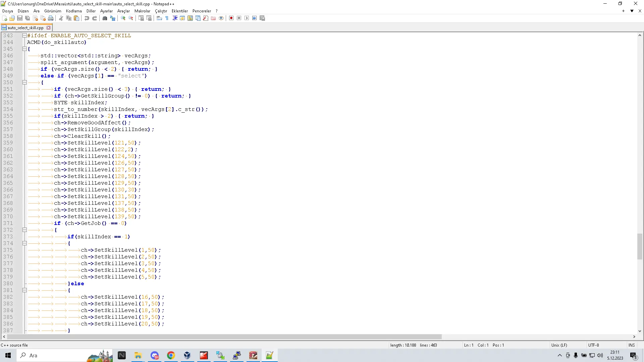Open document list dropdown arrow top right
The image size is (644, 362).
(x=632, y=11)
